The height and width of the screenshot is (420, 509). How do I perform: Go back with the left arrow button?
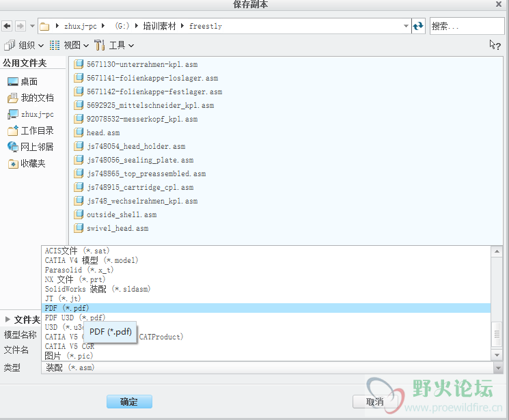click(x=7, y=26)
